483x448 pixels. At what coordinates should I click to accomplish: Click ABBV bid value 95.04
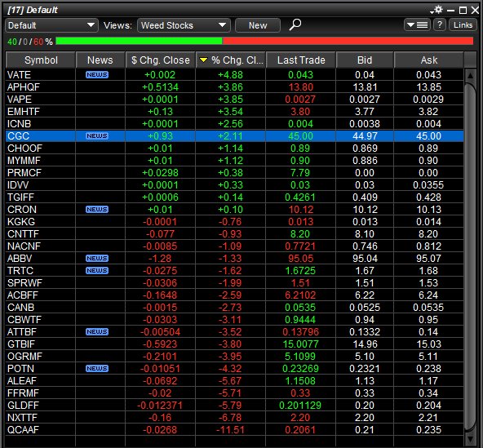pos(365,258)
